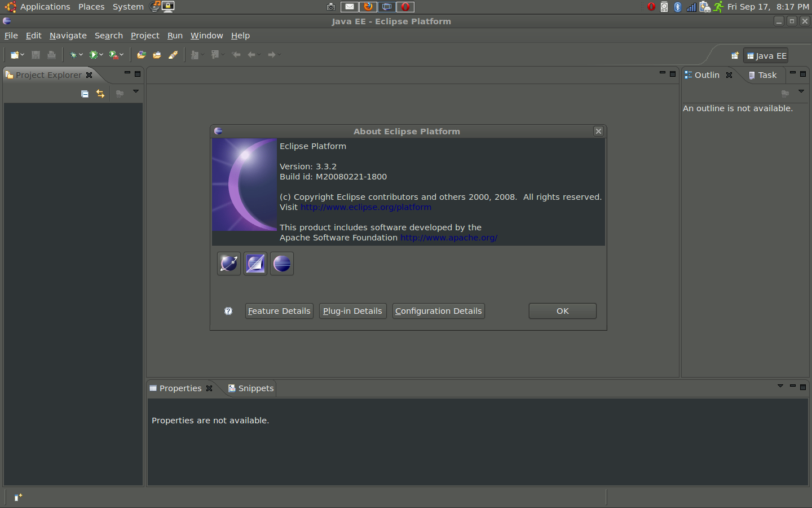
Task: Click the green Run button icon
Action: (x=94, y=55)
